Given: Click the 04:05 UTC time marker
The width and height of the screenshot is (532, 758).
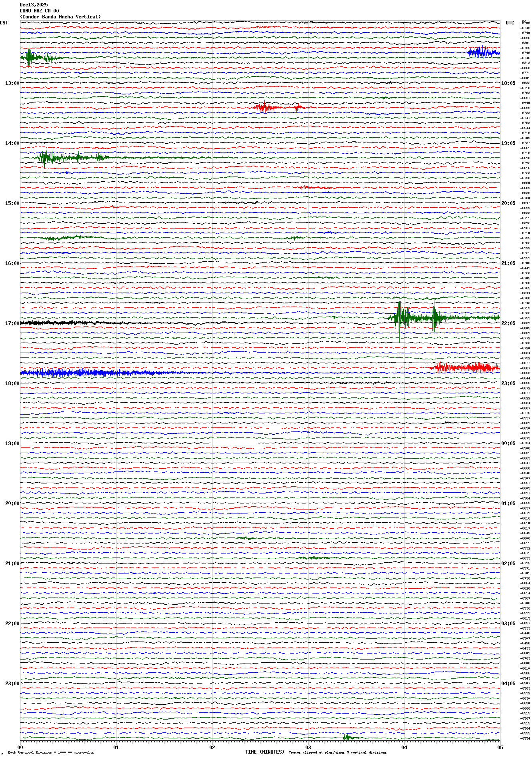Looking at the screenshot, I should [x=508, y=684].
